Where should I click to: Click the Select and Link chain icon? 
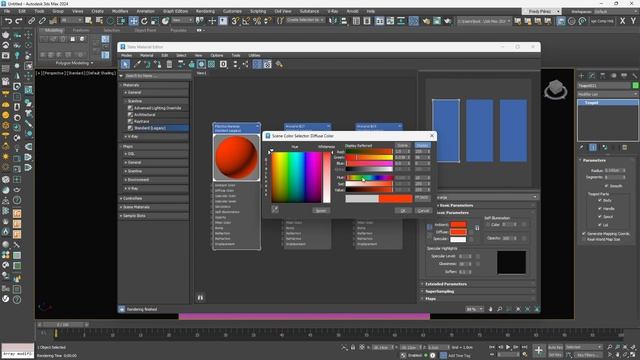[31, 20]
